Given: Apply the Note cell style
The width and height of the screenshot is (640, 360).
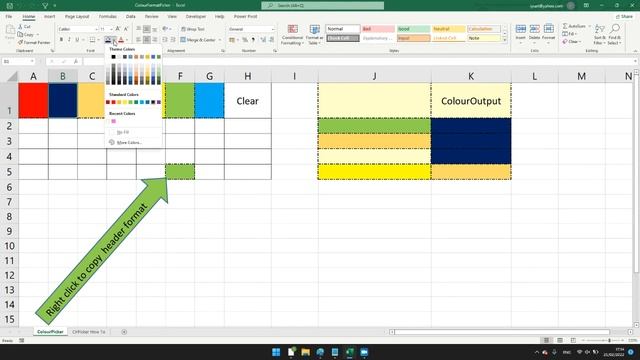Looking at the screenshot, I should click(x=484, y=38).
